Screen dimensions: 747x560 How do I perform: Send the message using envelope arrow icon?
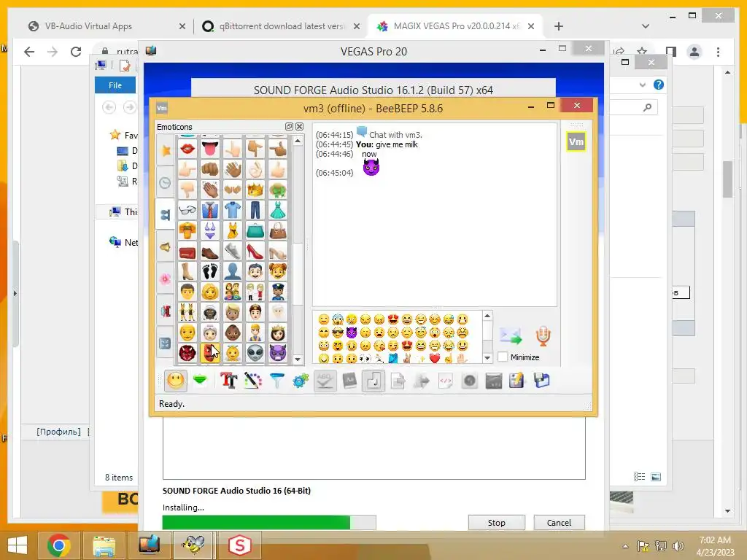[x=511, y=336]
